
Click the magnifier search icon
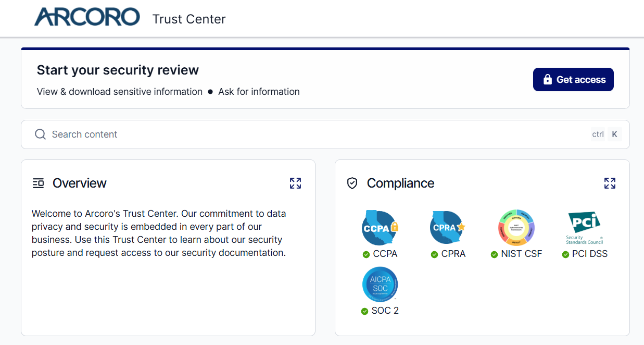[x=41, y=134]
